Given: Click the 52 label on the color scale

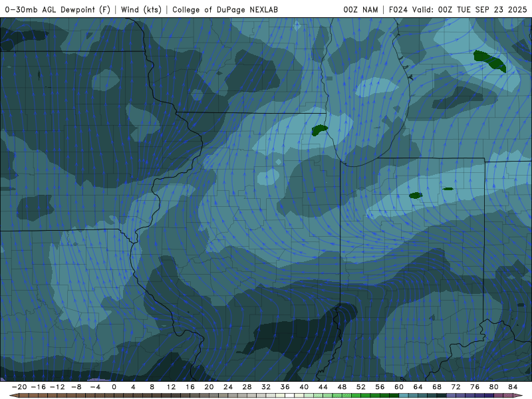Looking at the screenshot, I should pyautogui.click(x=361, y=387).
